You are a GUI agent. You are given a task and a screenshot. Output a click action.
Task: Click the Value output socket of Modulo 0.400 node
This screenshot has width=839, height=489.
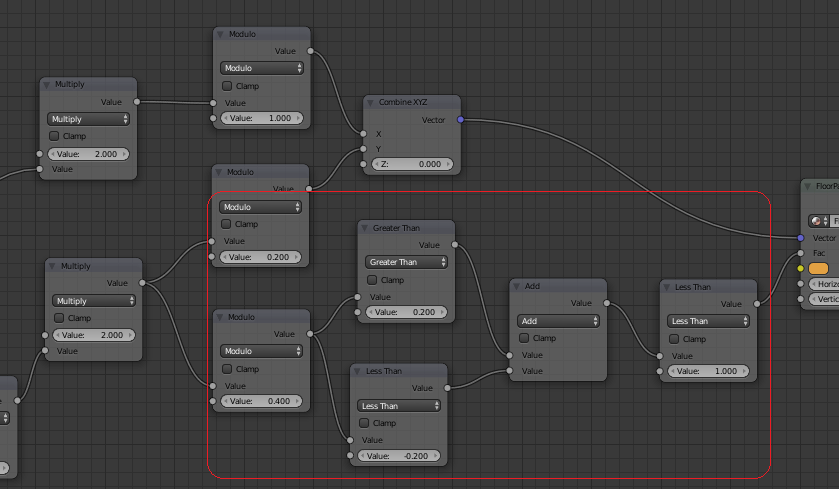click(x=310, y=334)
